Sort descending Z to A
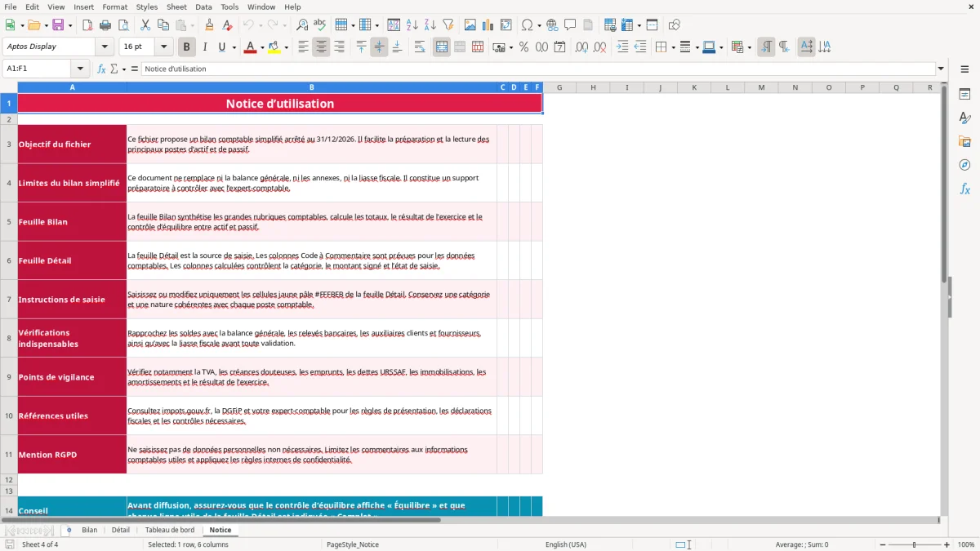980x551 pixels. tap(430, 25)
